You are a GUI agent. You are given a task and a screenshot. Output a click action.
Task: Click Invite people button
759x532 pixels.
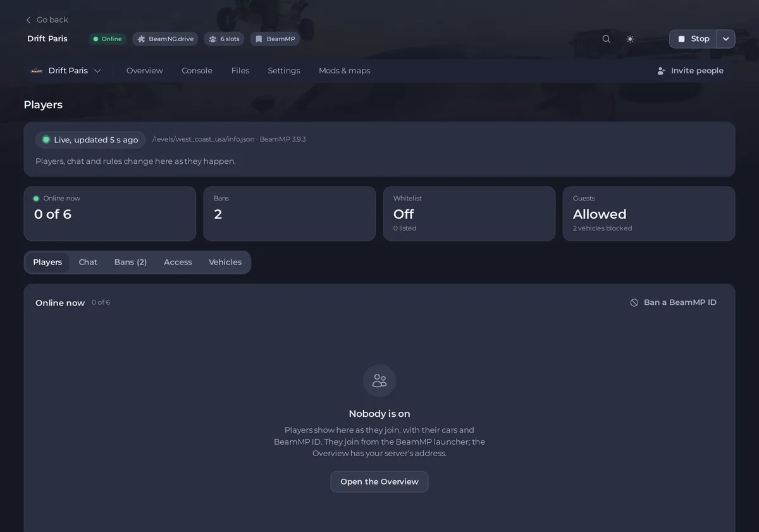(690, 71)
